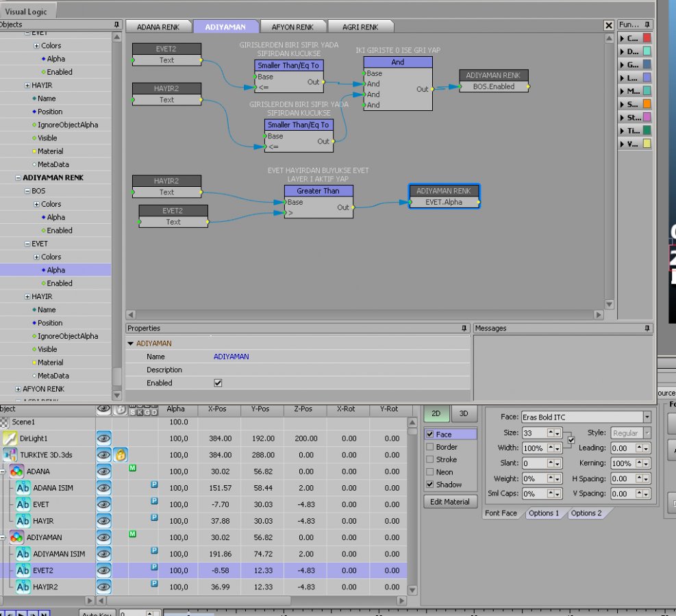Image resolution: width=676 pixels, height=616 pixels.
Task: Click the lock icon on TURKIYE 3D.3ds
Action: 120,455
